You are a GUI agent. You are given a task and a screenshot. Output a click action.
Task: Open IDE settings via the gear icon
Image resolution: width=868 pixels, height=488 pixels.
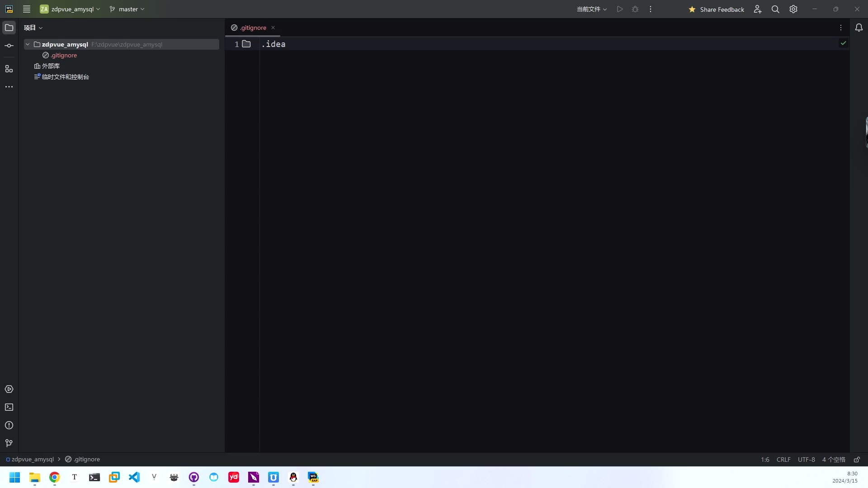click(793, 9)
